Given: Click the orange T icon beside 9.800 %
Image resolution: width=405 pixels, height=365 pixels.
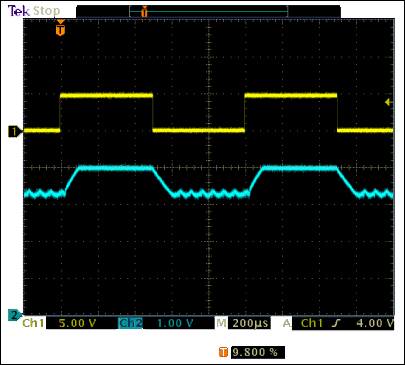Looking at the screenshot, I should (223, 352).
